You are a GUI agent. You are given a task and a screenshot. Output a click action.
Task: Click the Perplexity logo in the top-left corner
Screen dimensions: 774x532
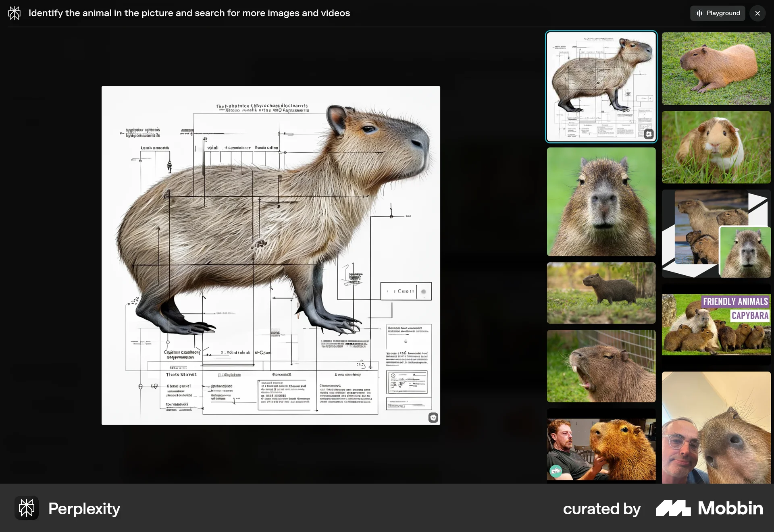click(14, 13)
